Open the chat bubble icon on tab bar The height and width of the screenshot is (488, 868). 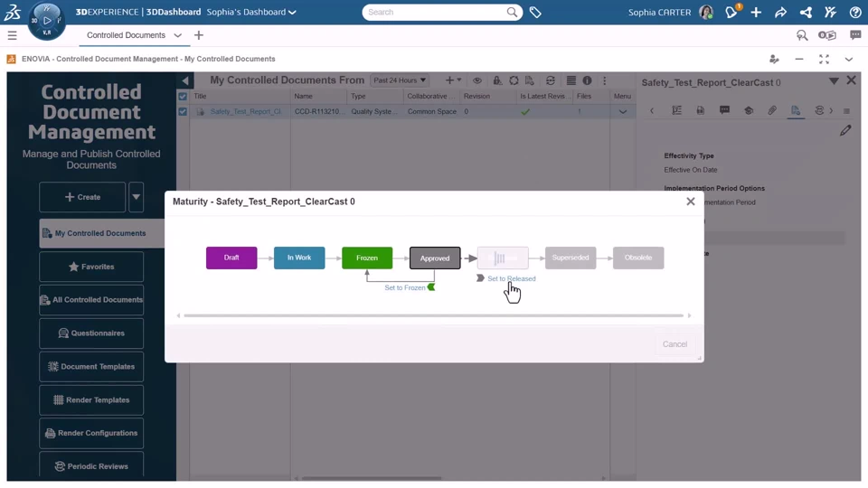click(x=855, y=35)
